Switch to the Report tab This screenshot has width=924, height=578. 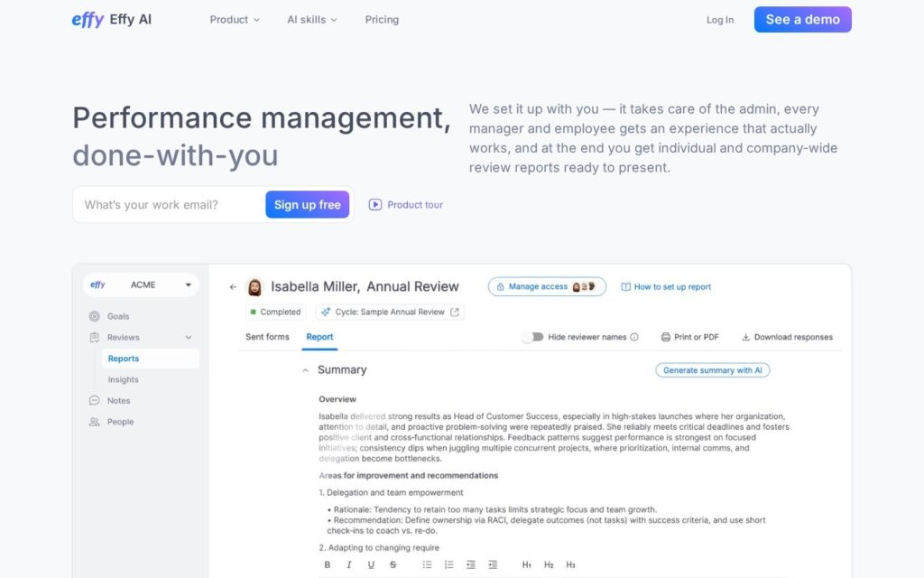tap(319, 337)
